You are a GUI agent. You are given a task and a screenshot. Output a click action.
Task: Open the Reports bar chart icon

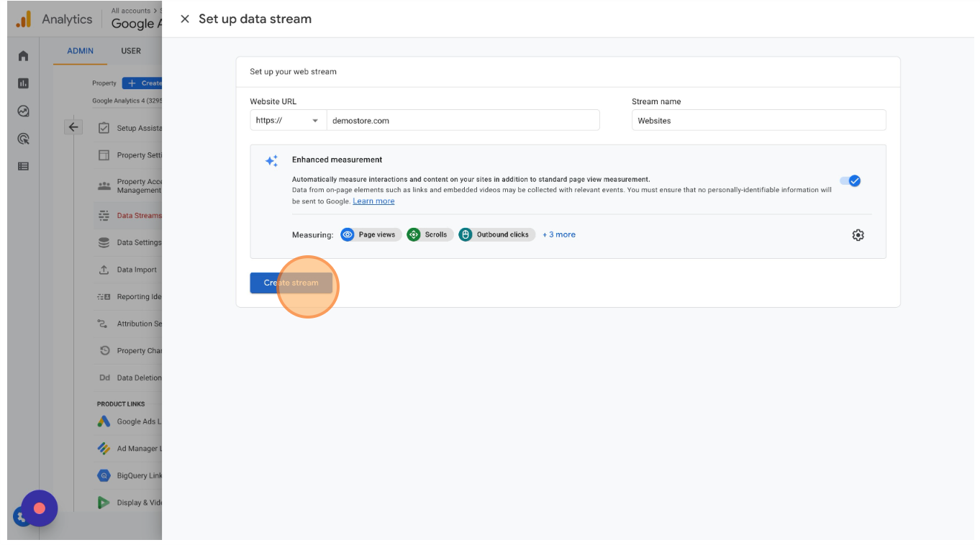click(x=23, y=83)
